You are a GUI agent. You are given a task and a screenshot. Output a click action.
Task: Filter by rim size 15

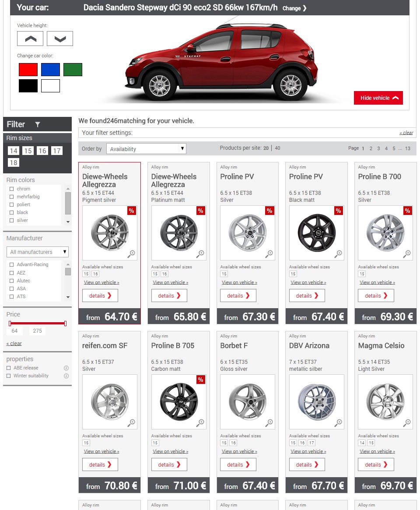(x=28, y=151)
